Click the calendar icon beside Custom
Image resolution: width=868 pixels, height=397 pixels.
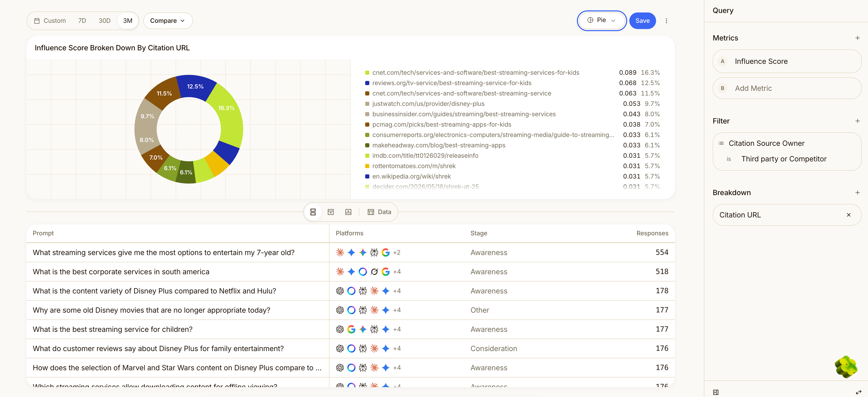(x=37, y=20)
